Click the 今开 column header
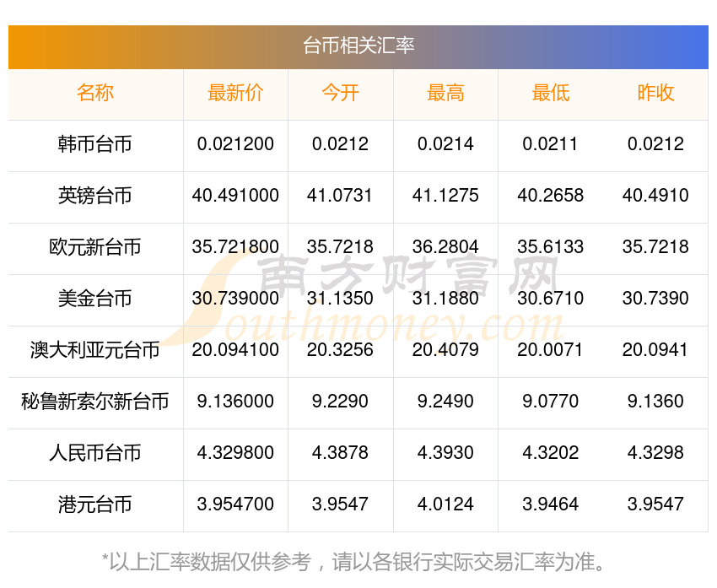The height and width of the screenshot is (588, 717). (x=340, y=93)
